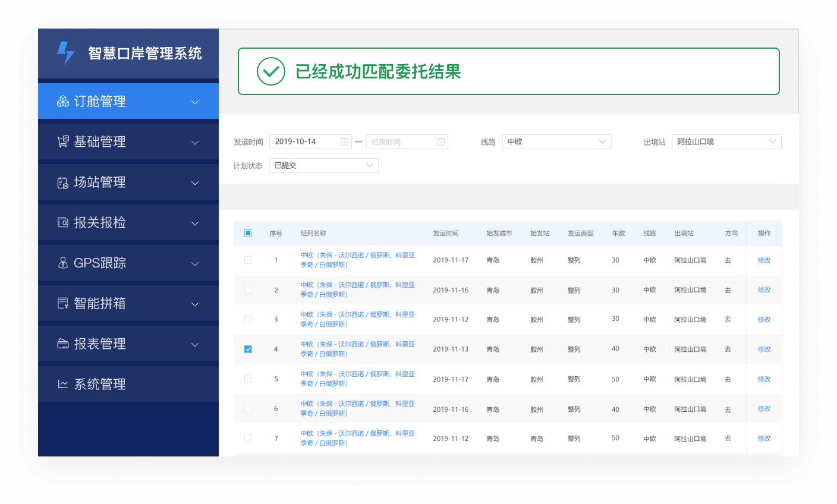Screen dimensions: 837x504
Task: Click 修改 link for row 2
Action: tap(764, 289)
